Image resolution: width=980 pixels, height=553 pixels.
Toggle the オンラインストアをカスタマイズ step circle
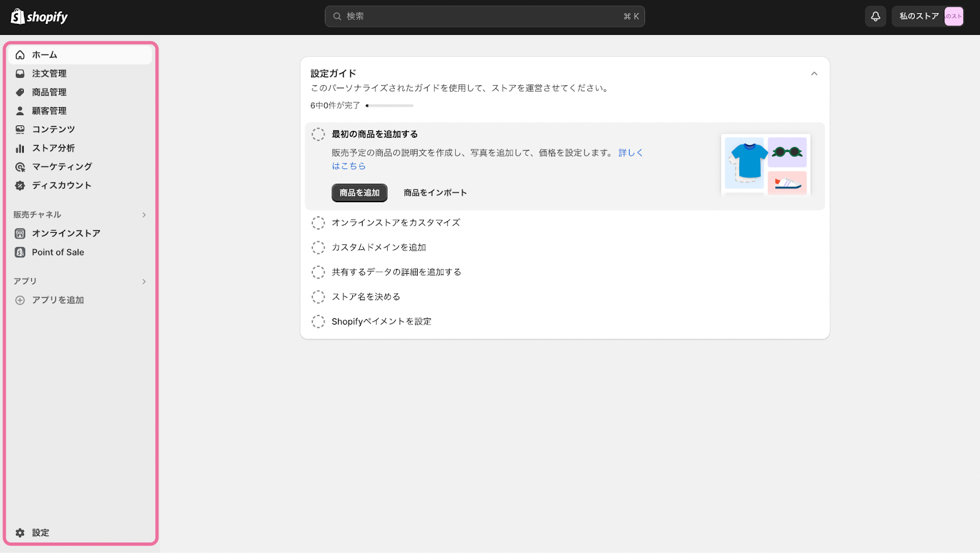318,223
